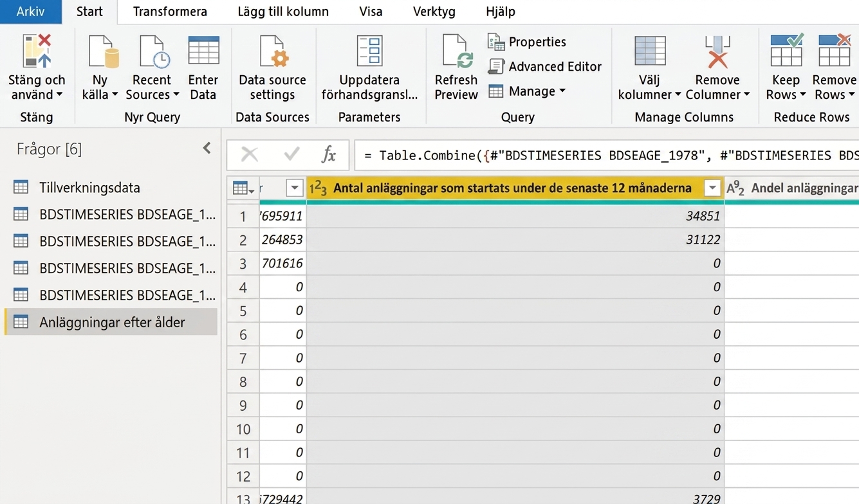Select row number 12 header
This screenshot has height=504, width=859.
pos(243,476)
